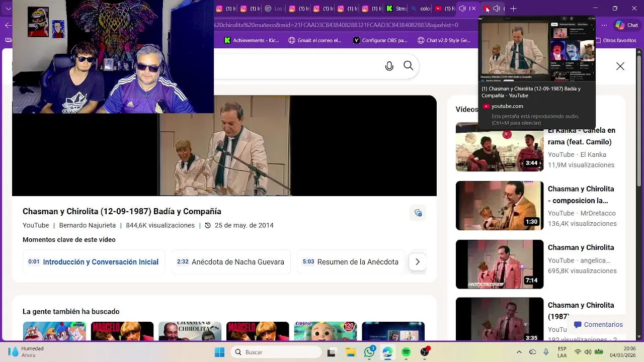Open the Windows Start menu
Image resolution: width=644 pixels, height=362 pixels.
220,352
